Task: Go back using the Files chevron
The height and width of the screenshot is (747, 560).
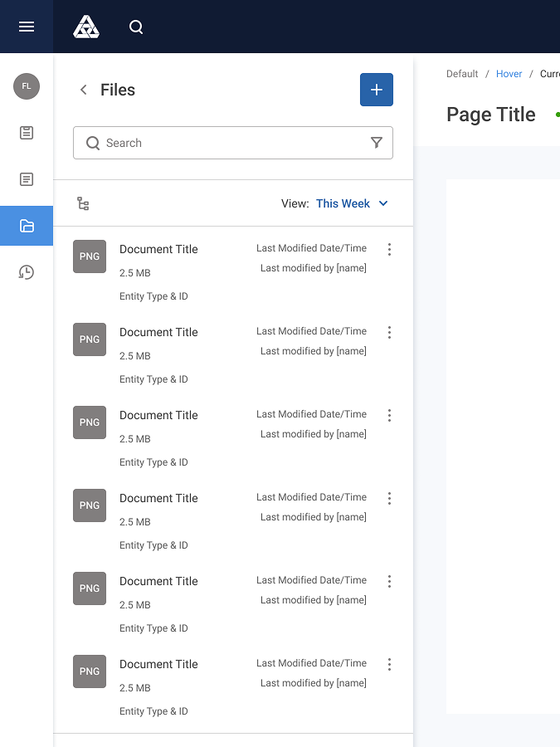Action: coord(83,90)
